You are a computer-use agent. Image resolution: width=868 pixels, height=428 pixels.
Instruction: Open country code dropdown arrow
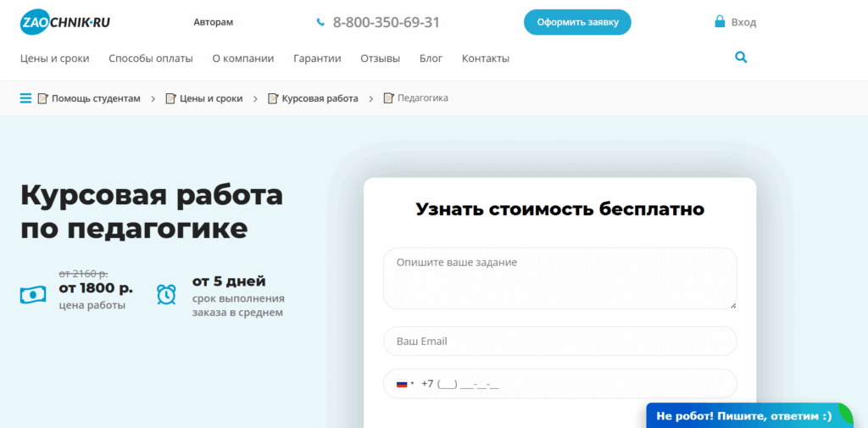tap(413, 384)
